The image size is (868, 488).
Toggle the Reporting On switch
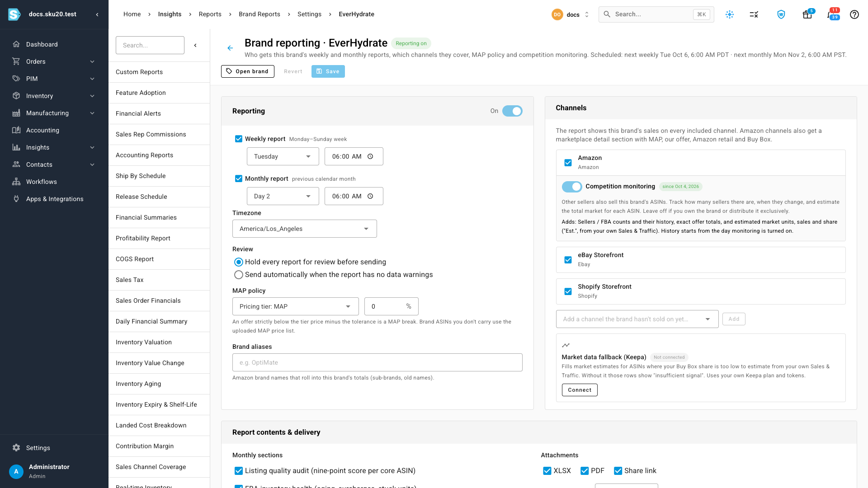[x=512, y=111]
